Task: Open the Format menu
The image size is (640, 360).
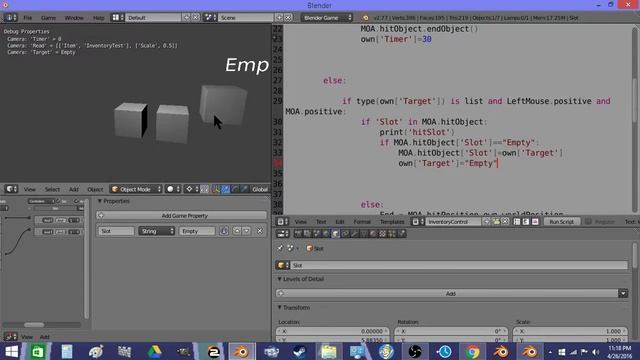Action: pyautogui.click(x=362, y=222)
